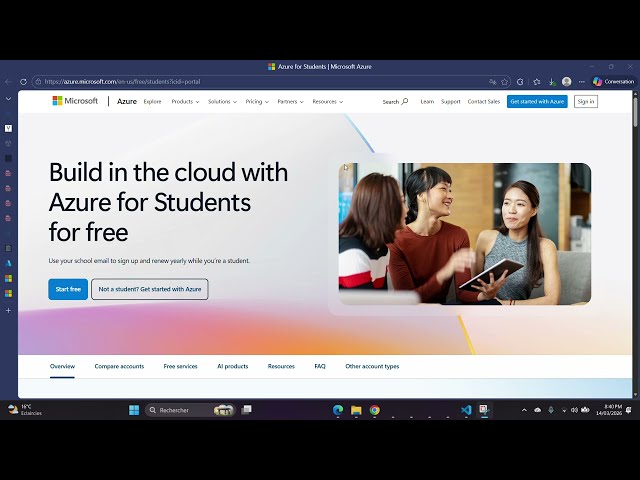Image resolution: width=640 pixels, height=480 pixels.
Task: Click the taskbar clock showing 8:40 PM
Action: (x=609, y=410)
